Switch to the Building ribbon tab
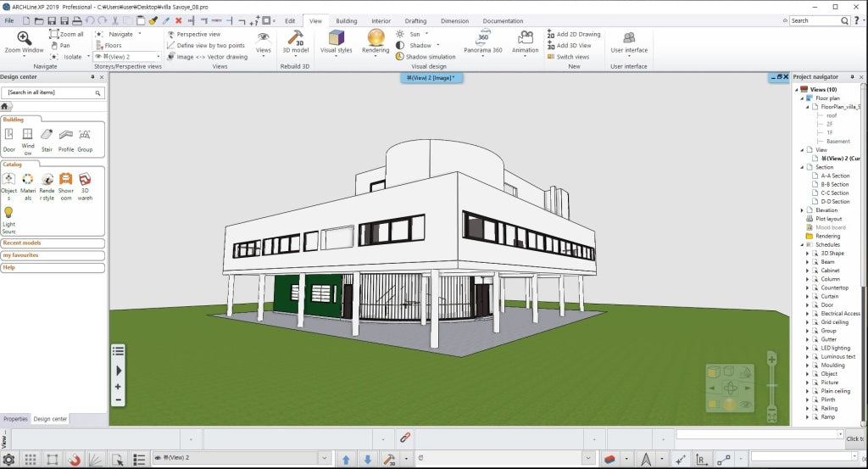This screenshot has height=469, width=868. pyautogui.click(x=347, y=21)
